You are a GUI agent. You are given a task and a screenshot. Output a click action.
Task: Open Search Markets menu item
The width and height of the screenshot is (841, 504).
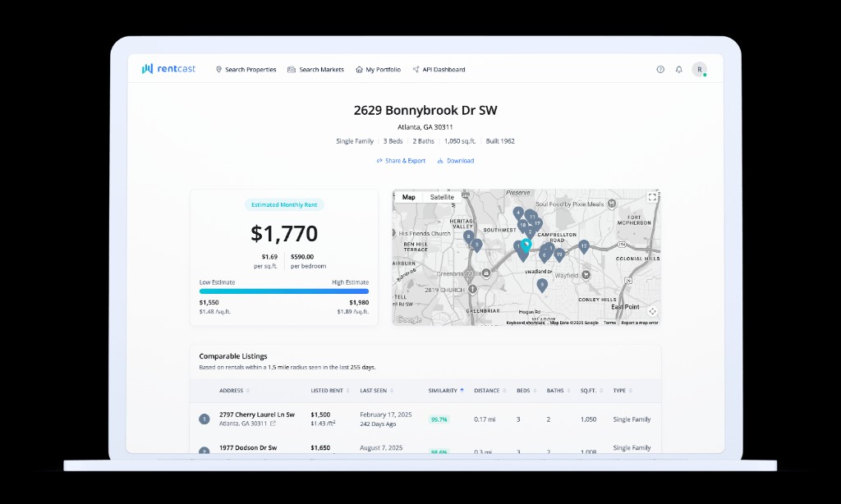315,70
